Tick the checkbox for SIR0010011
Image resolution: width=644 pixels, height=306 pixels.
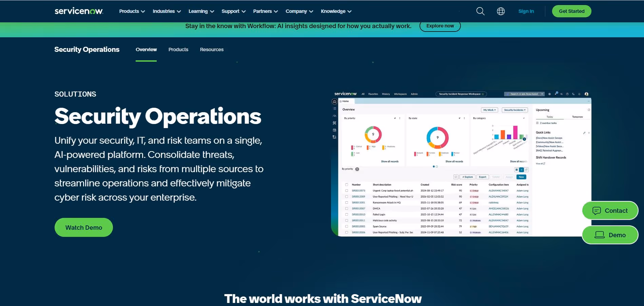[x=347, y=221]
